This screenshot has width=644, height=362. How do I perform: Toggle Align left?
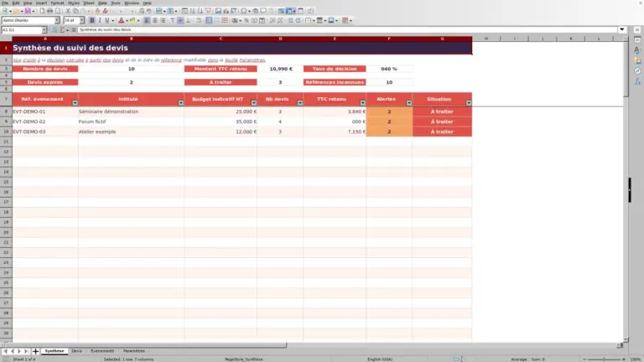pyautogui.click(x=147, y=20)
